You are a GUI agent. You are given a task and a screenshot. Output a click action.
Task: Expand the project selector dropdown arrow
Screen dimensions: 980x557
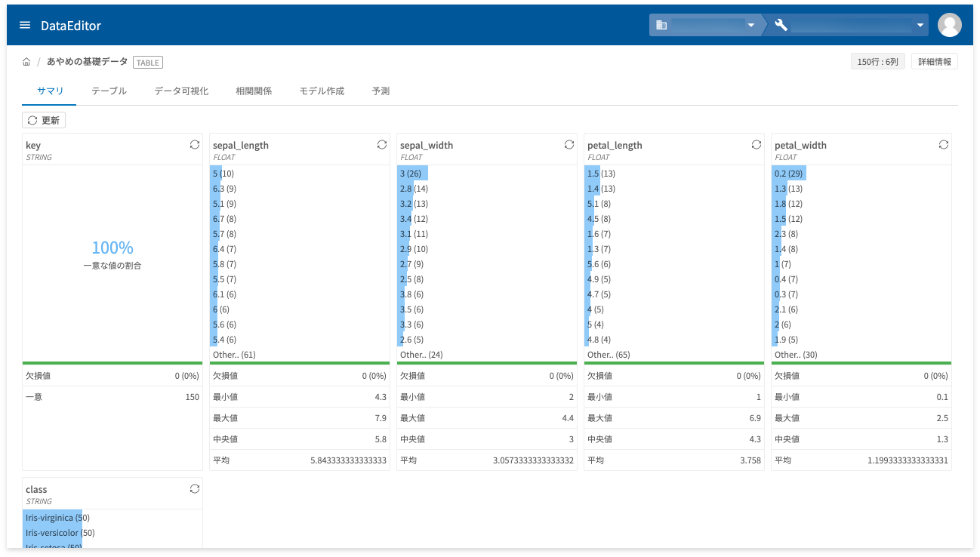click(x=920, y=25)
